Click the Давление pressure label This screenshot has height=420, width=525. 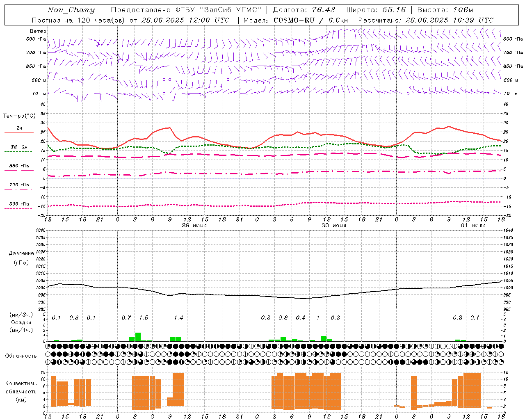point(21,253)
